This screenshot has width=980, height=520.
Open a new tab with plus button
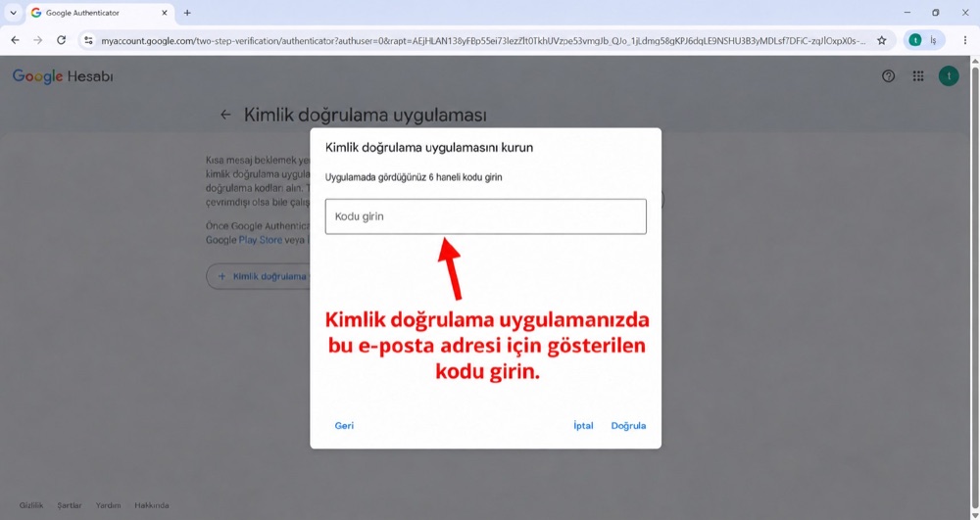[187, 13]
